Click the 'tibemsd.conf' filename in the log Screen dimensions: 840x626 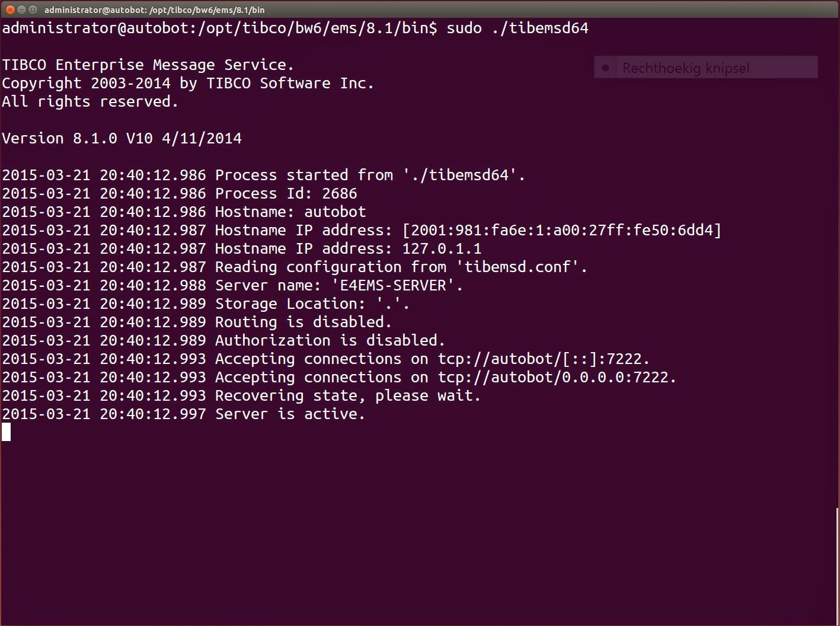point(518,267)
